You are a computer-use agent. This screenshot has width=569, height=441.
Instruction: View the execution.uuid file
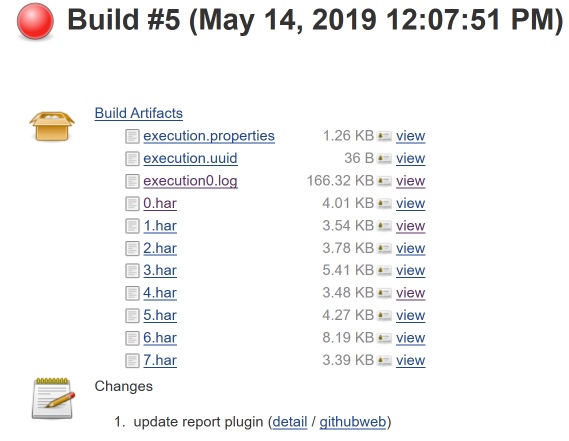coord(410,158)
